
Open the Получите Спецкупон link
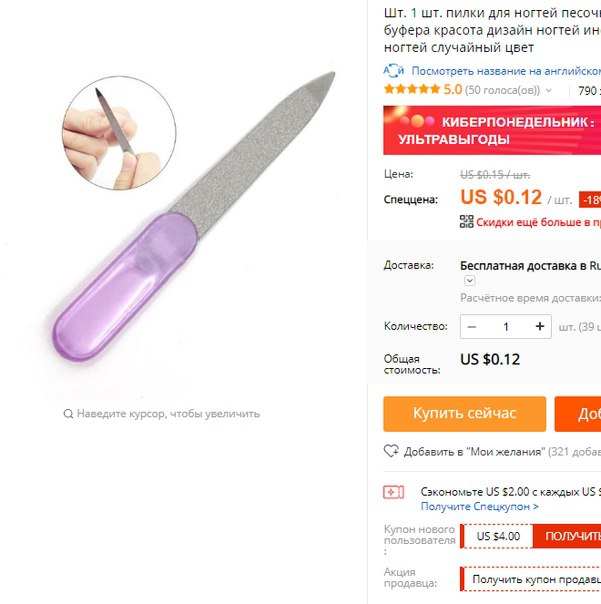pyautogui.click(x=480, y=506)
